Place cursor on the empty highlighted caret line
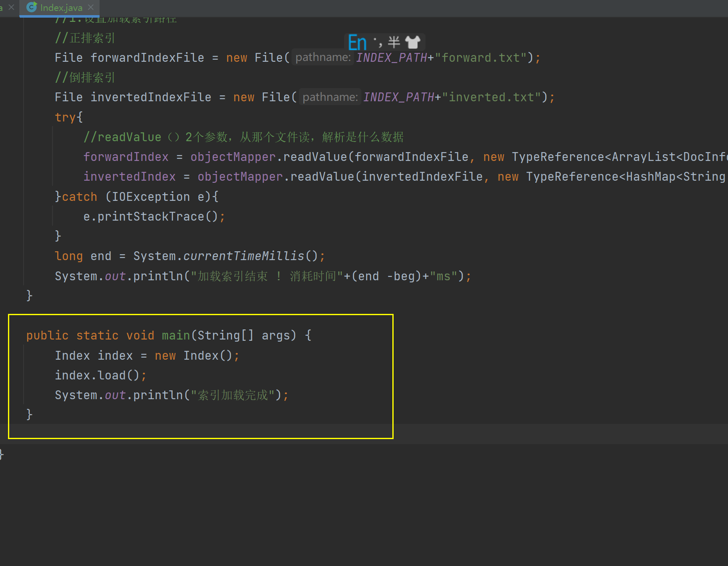This screenshot has height=566, width=728. click(364, 434)
